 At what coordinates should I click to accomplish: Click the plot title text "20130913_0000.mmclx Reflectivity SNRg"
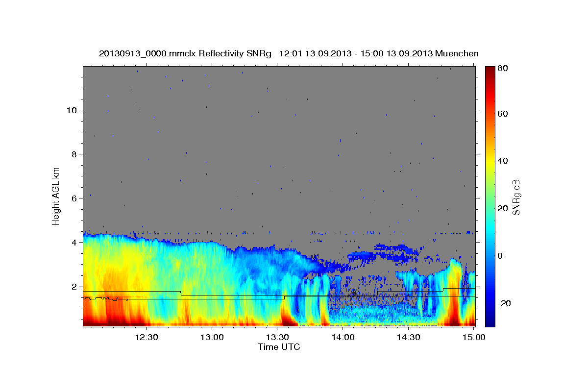click(185, 54)
